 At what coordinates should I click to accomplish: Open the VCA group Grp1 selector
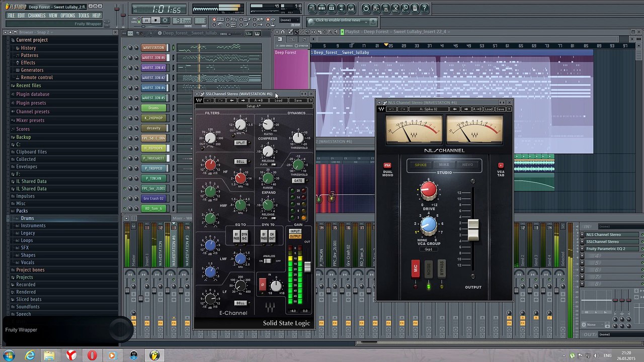[x=428, y=249]
